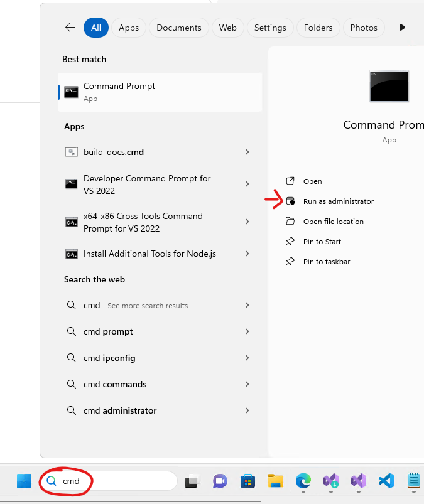Launch the Teams Chat taskbar icon

pos(220,481)
